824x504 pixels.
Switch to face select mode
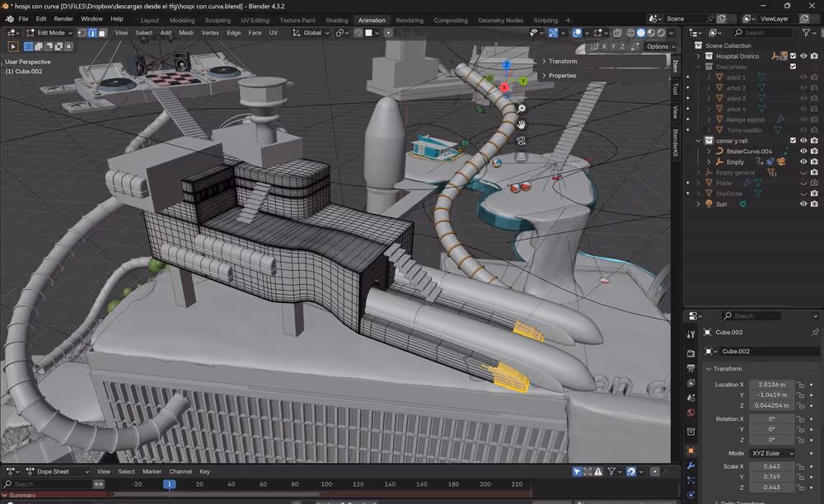pos(102,33)
